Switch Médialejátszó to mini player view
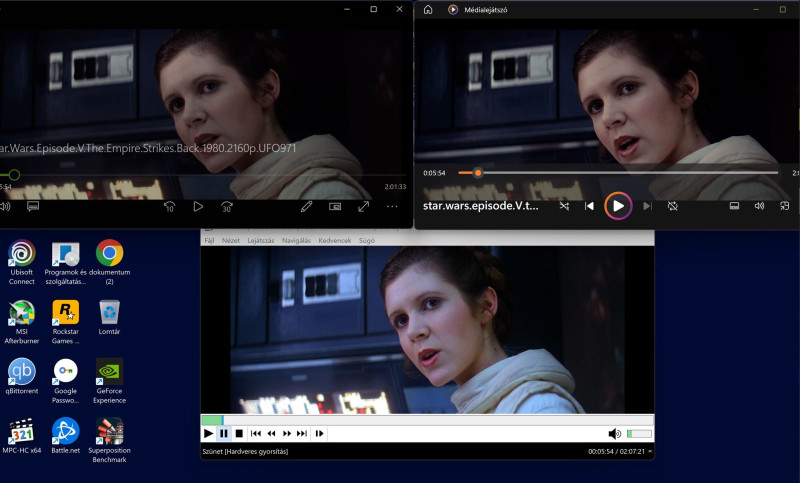 784,206
